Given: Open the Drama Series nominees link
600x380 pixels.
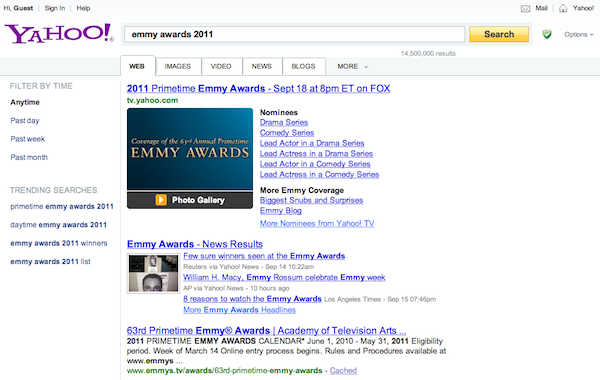Looking at the screenshot, I should click(x=284, y=122).
